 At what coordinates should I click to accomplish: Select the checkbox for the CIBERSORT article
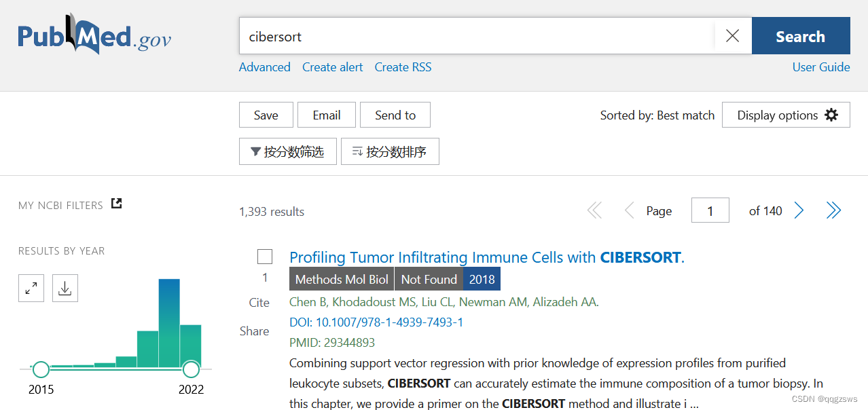pos(264,257)
